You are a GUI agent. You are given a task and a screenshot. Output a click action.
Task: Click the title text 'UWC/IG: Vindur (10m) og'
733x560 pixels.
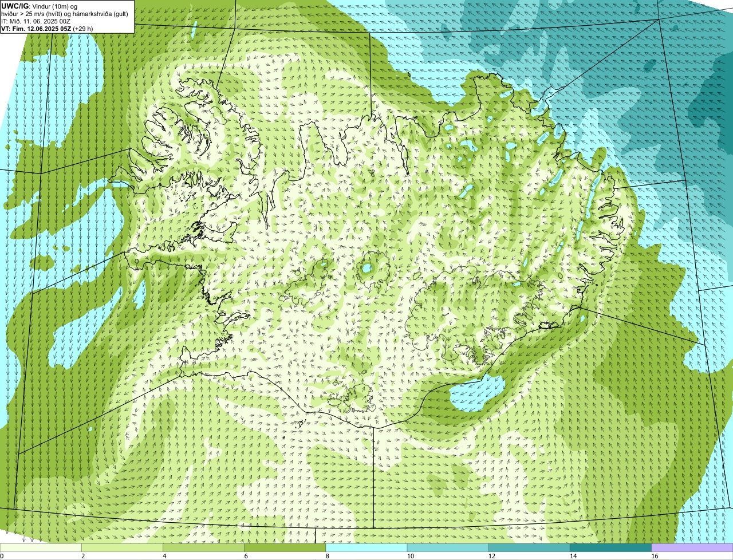pos(39,6)
